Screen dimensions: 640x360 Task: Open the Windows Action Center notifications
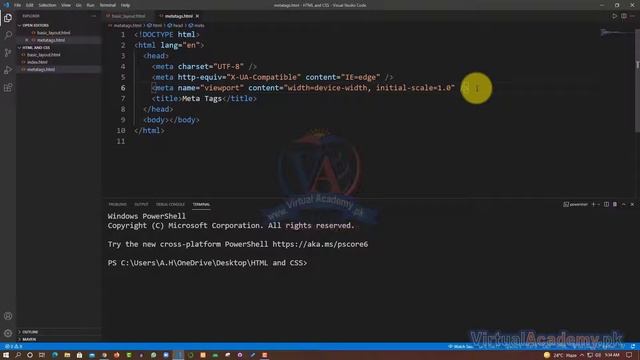click(629, 355)
